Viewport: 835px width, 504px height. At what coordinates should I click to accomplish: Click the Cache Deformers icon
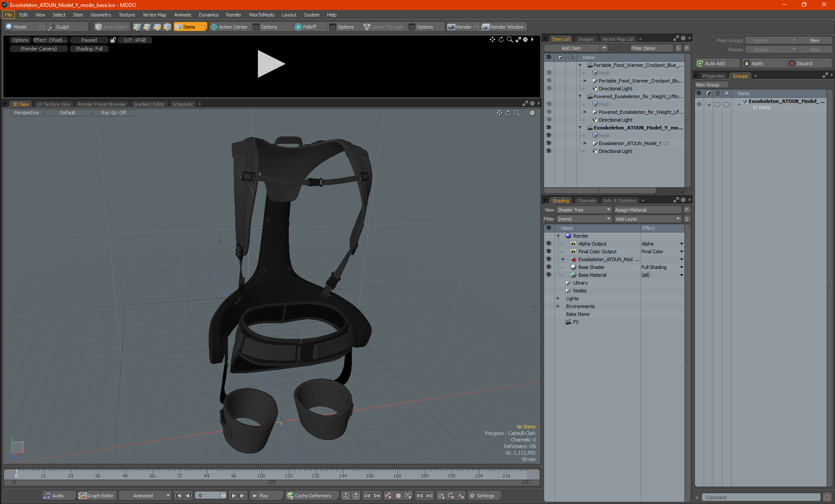coord(290,496)
